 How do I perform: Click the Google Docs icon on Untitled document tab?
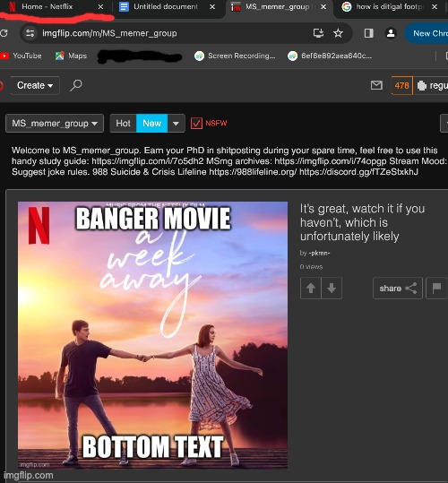pyautogui.click(x=124, y=7)
